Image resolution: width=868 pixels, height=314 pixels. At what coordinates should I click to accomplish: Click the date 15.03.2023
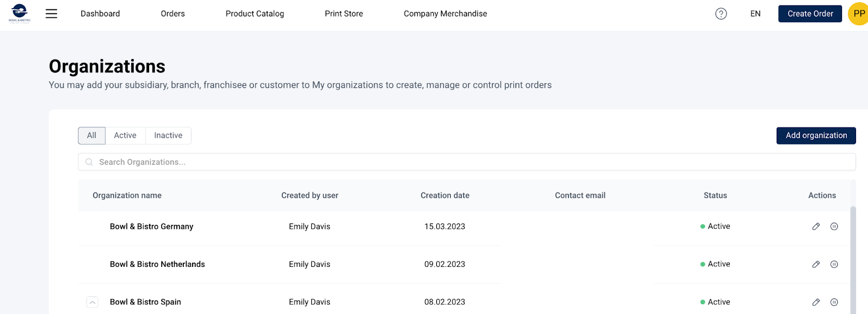tap(445, 227)
